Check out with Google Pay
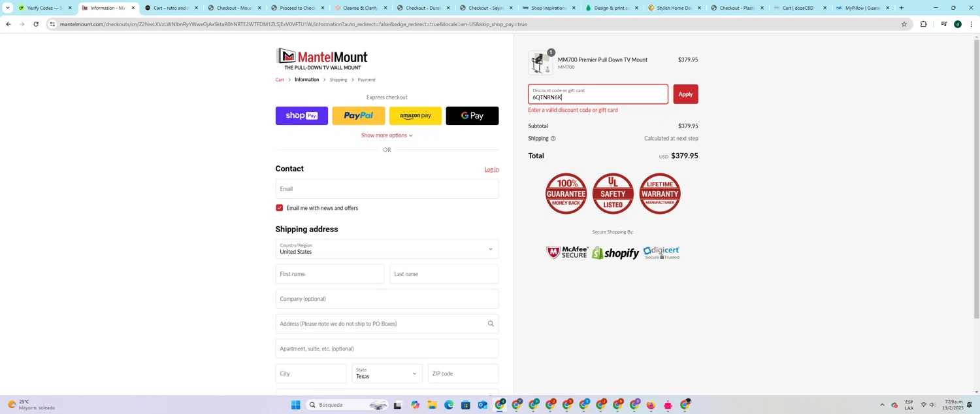 [x=472, y=116]
